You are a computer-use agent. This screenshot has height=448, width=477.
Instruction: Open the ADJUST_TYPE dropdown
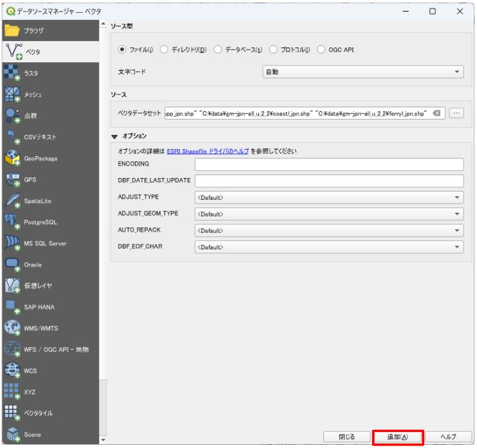click(x=329, y=197)
